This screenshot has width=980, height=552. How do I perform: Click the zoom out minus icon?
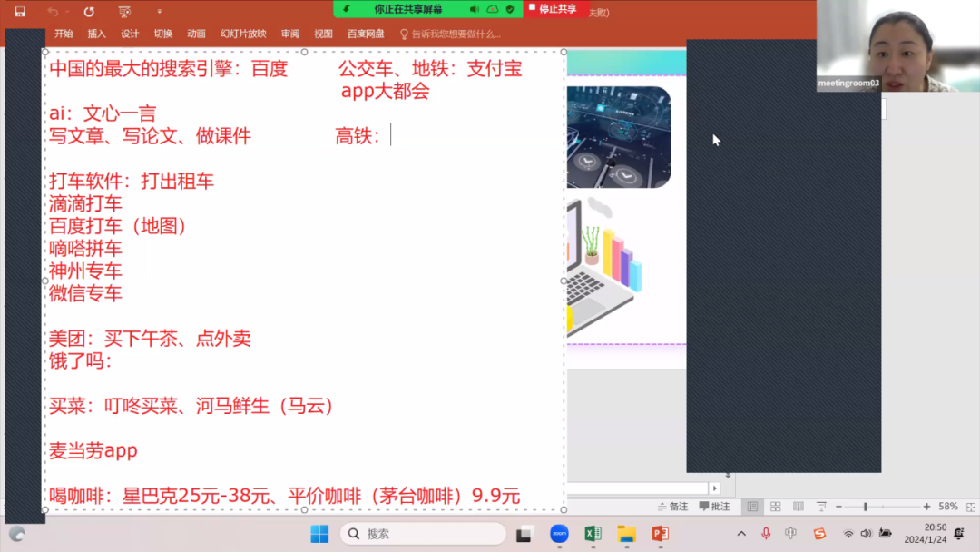coord(838,507)
